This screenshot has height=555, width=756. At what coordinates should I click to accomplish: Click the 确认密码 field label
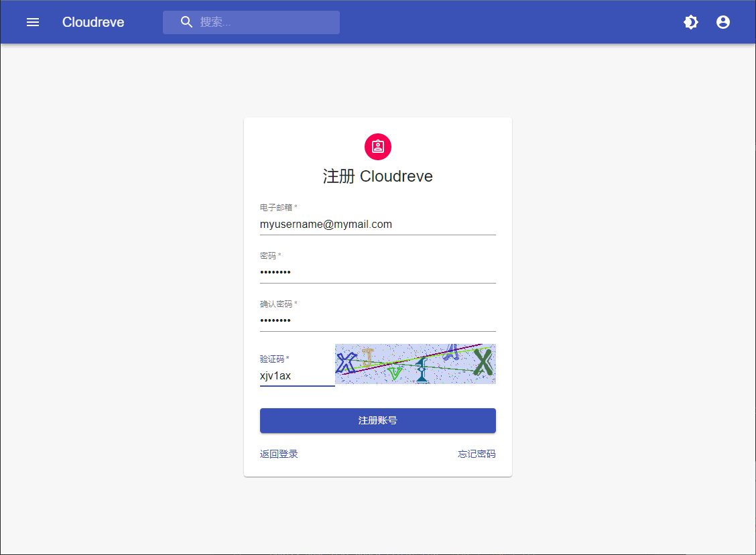[x=277, y=304]
